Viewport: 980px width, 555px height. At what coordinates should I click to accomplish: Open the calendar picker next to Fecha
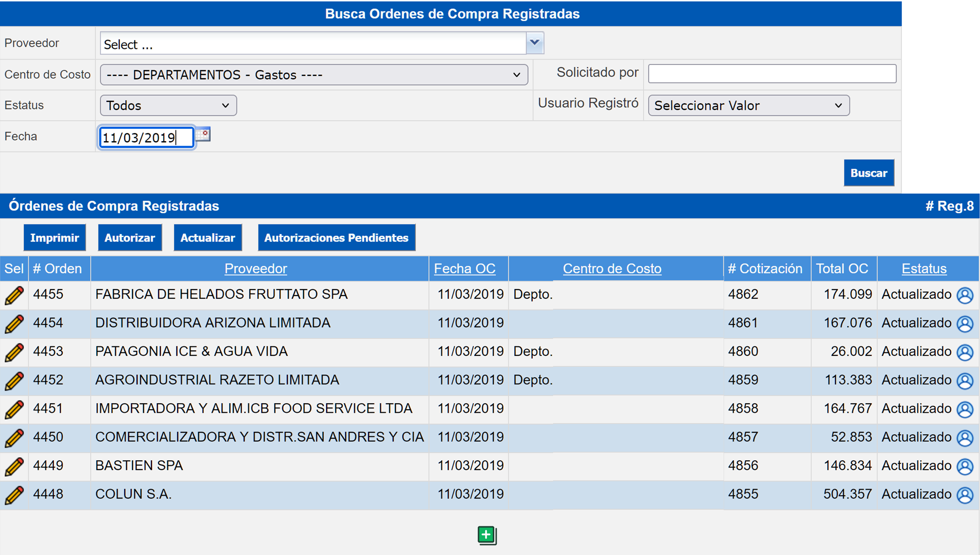(203, 135)
